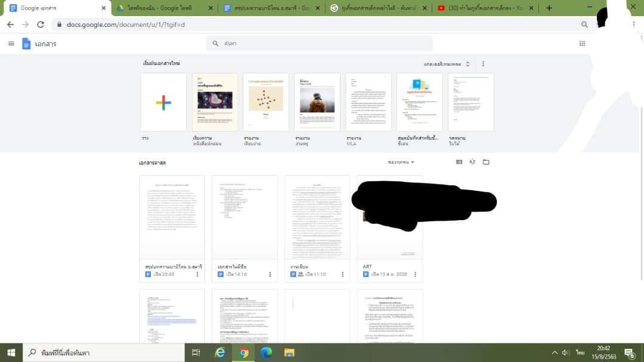Open the Chrome three-dot menu
This screenshot has width=644, height=362.
tap(634, 24)
